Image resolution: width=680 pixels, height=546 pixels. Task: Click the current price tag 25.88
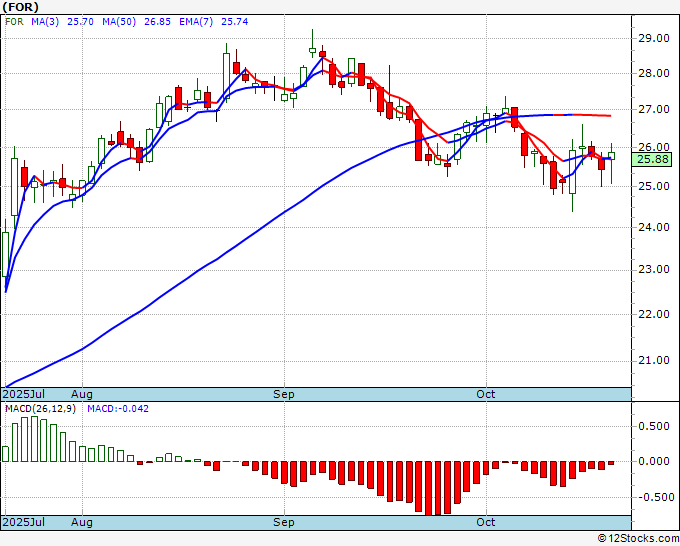tap(652, 159)
